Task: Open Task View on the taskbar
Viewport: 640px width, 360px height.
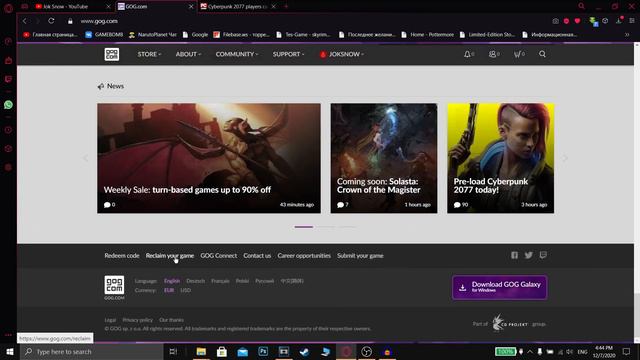Action: pos(173,351)
